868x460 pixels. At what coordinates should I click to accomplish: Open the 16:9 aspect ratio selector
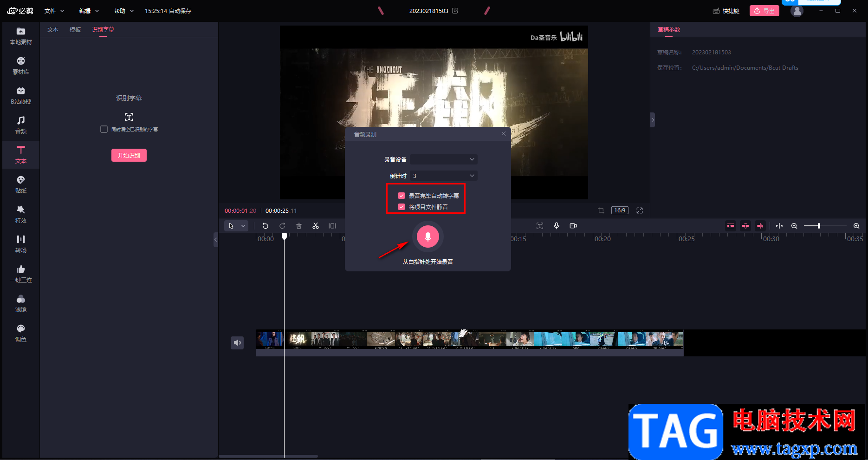pyautogui.click(x=620, y=210)
